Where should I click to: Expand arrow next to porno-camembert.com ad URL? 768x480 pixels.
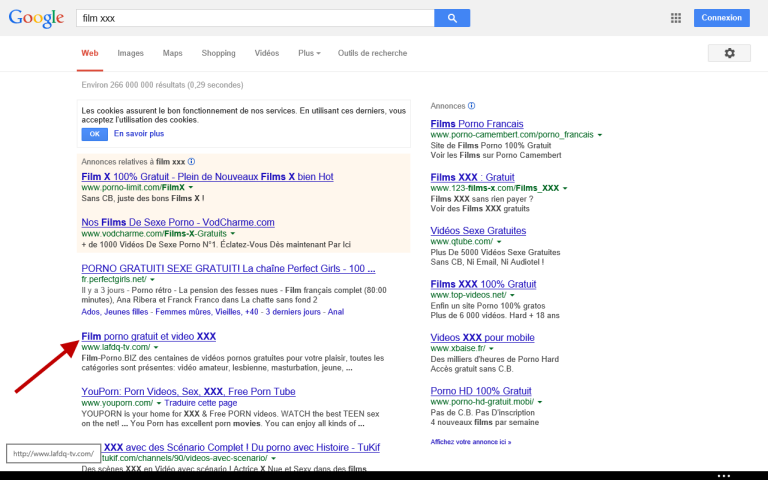pyautogui.click(x=600, y=135)
